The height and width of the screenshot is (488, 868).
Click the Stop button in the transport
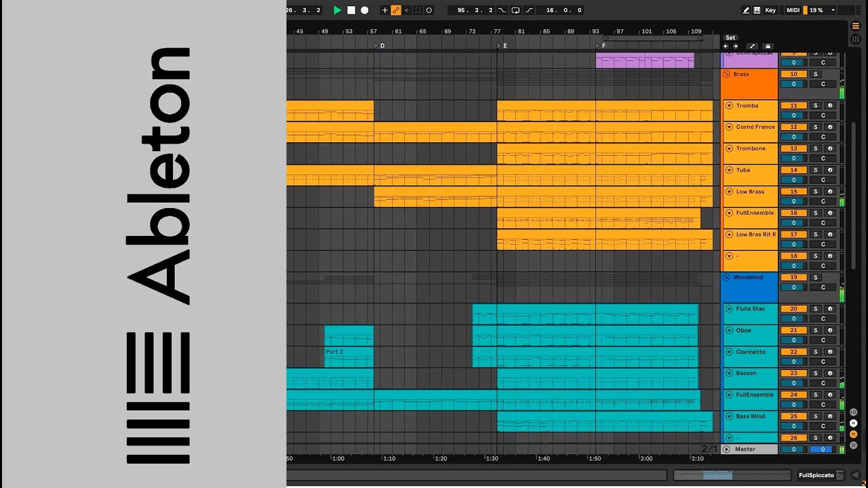coord(351,10)
